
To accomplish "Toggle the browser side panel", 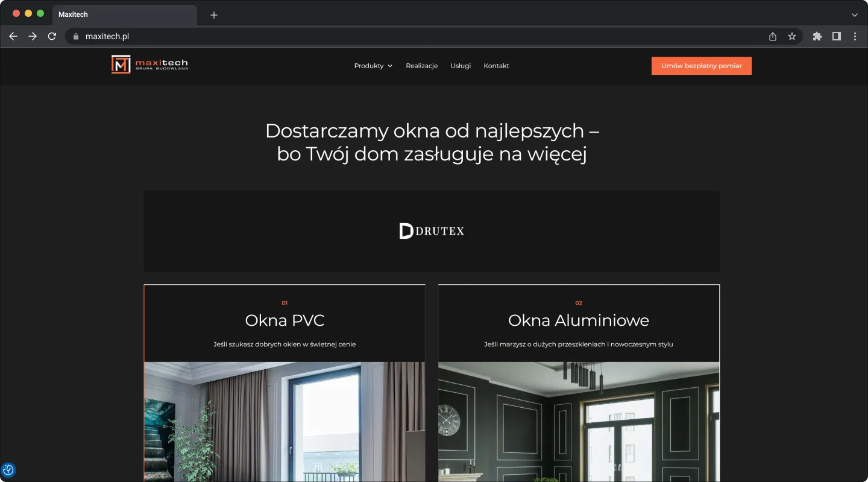I will click(x=837, y=36).
